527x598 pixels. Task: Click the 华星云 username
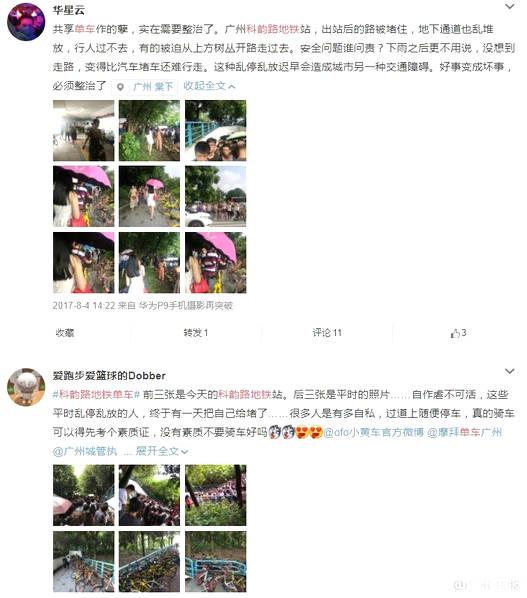pos(68,10)
